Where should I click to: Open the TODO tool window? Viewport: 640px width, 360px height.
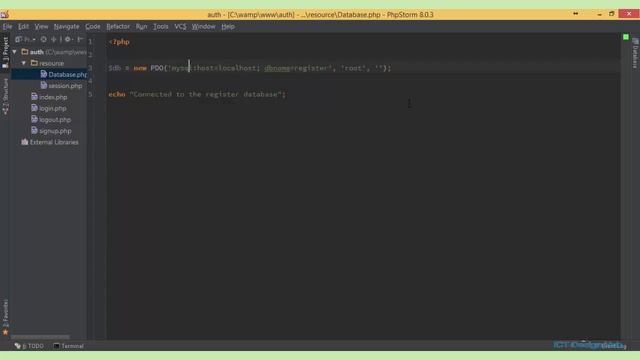click(x=29, y=346)
